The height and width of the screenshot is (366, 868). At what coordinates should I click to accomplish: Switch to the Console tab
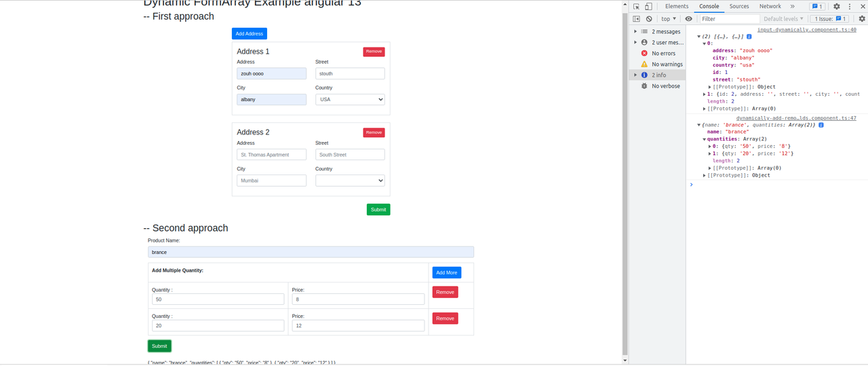point(709,6)
